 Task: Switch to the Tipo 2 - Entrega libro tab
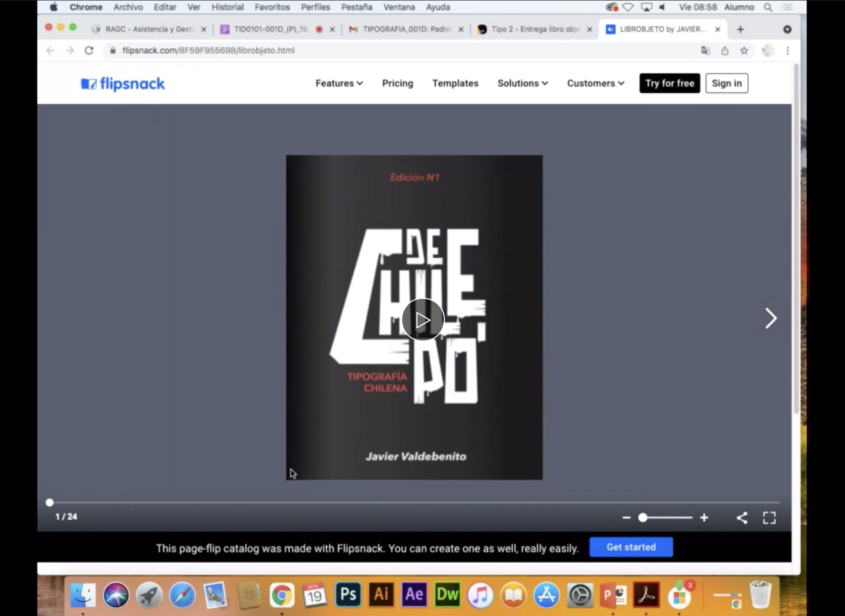click(534, 29)
